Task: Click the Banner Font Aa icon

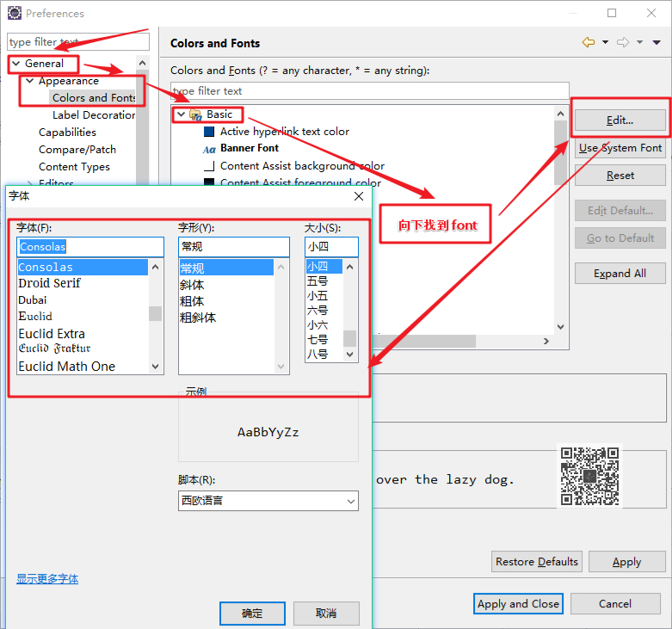Action: tap(209, 149)
